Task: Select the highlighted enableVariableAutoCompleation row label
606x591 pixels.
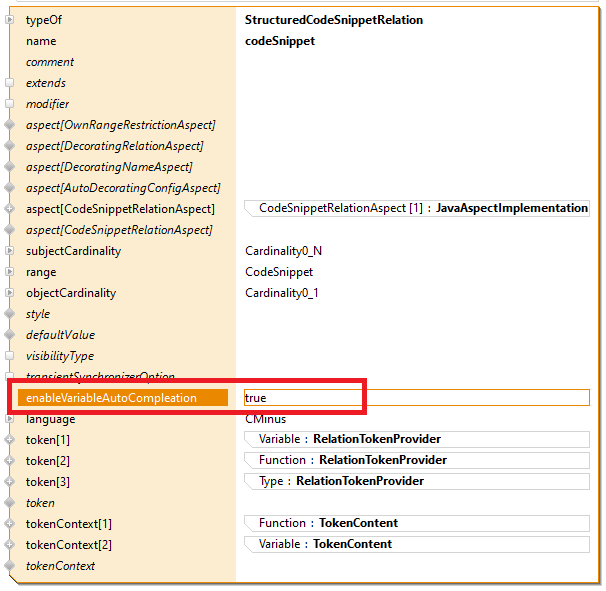Action: click(x=111, y=398)
